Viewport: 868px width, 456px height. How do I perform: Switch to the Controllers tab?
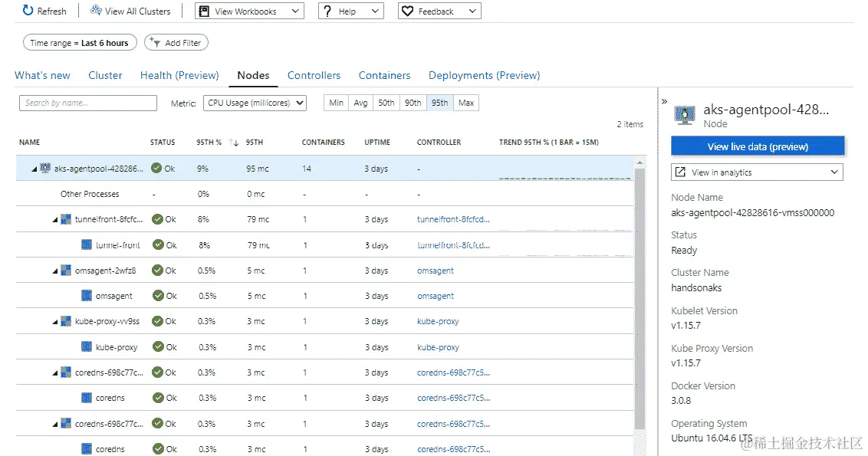pyautogui.click(x=314, y=75)
